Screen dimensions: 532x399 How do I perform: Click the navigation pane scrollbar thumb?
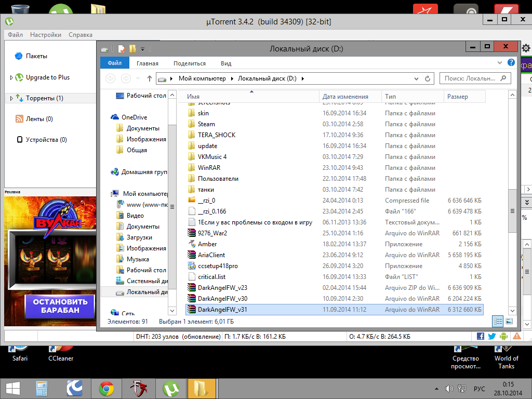click(x=172, y=206)
